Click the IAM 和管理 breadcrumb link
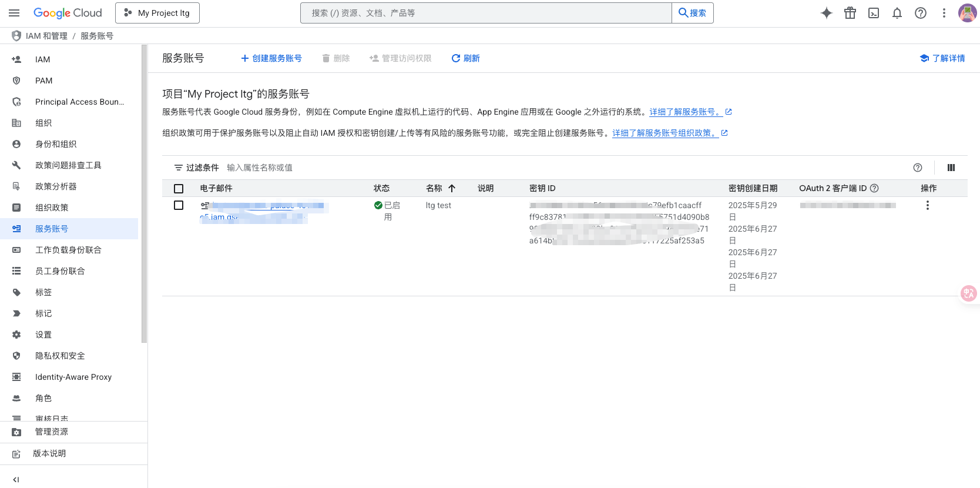The image size is (980, 488). pyautogui.click(x=46, y=36)
